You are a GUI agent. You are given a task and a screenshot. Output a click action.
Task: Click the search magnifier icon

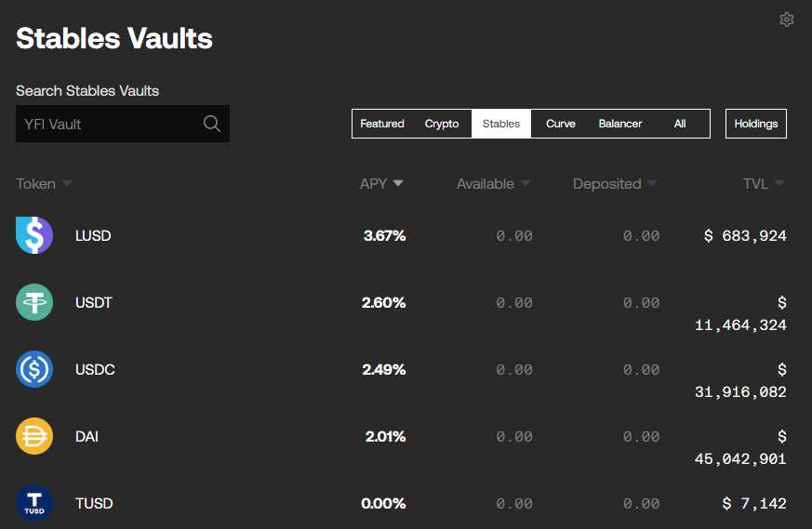[x=212, y=124]
